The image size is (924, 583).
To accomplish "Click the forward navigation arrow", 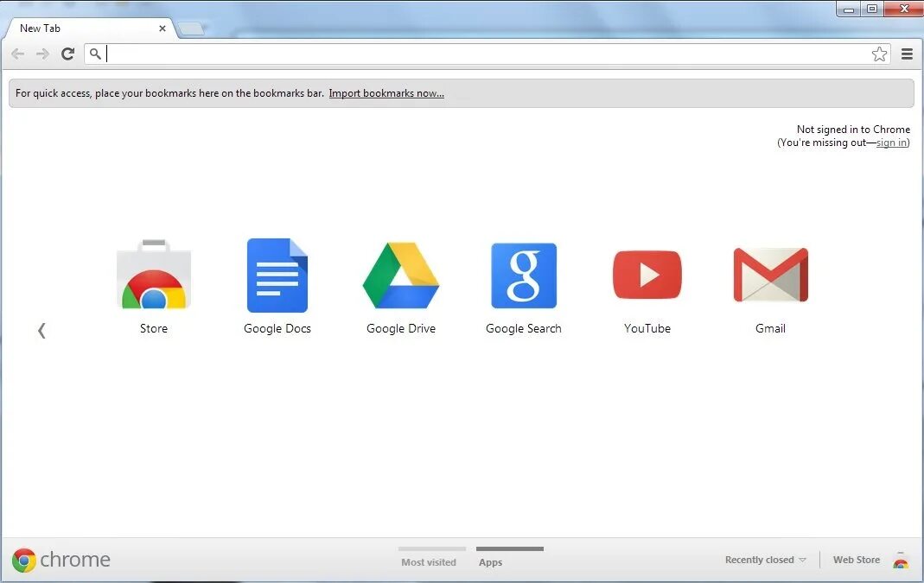I will 42,54.
